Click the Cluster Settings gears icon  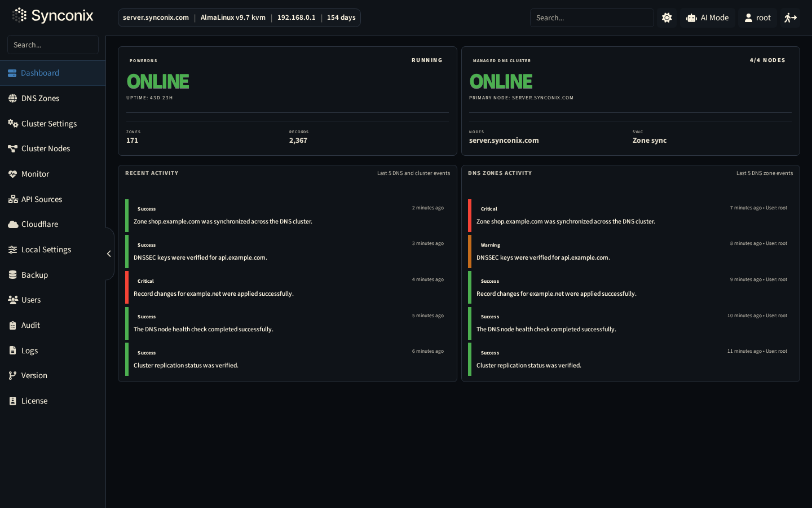(13, 124)
